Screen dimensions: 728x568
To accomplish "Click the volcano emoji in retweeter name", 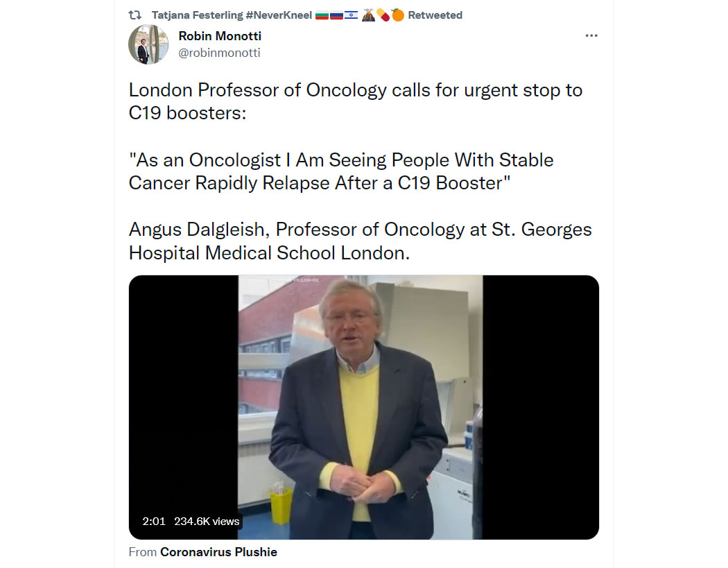I will [x=368, y=15].
